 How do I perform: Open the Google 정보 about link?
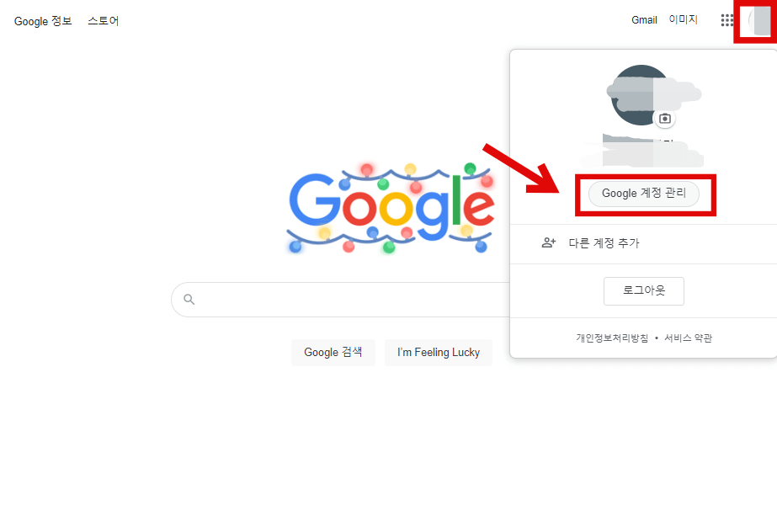(x=43, y=21)
